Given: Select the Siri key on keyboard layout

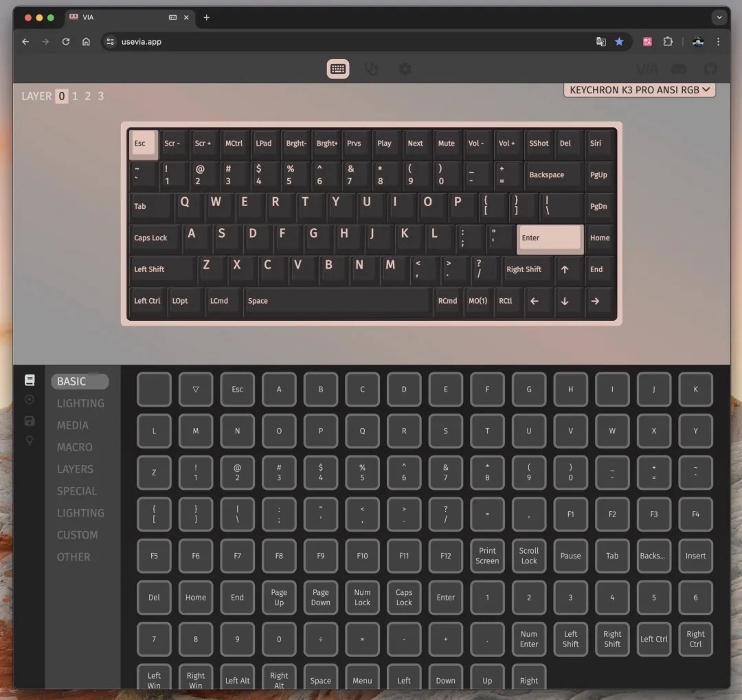Looking at the screenshot, I should pos(599,144).
